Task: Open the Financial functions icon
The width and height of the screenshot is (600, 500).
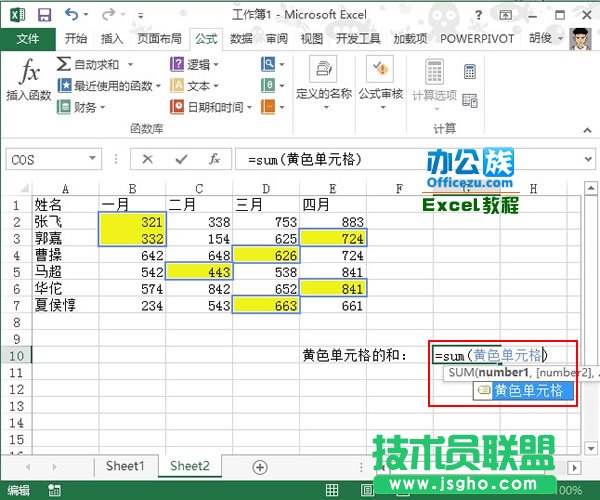Action: (64, 107)
